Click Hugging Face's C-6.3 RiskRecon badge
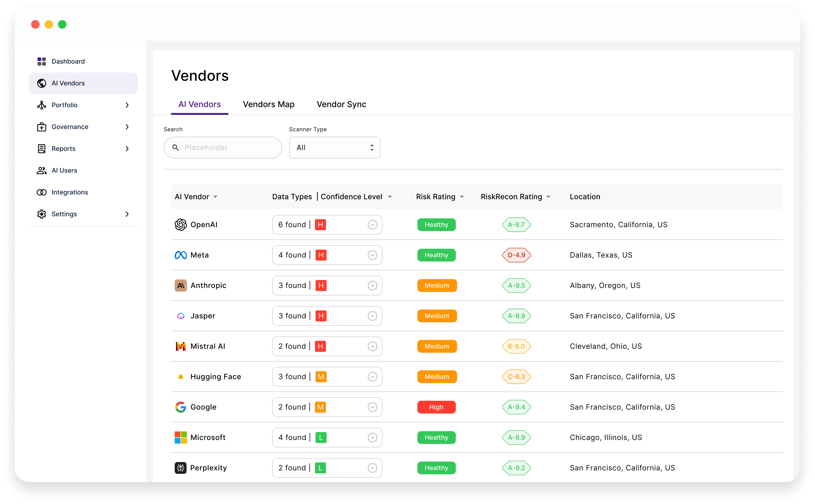815x504 pixels. click(x=516, y=377)
